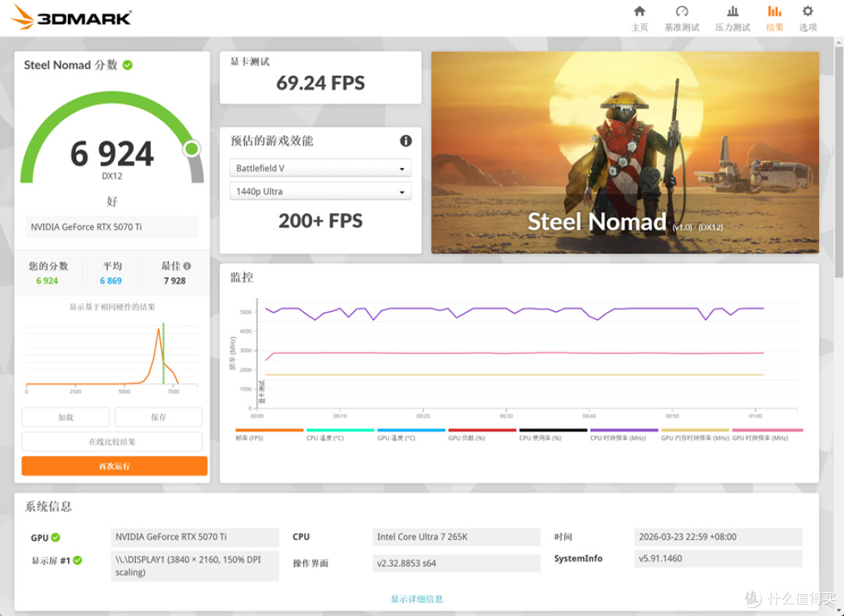Click the Intel Core Ultra 7 265K CPU field

456,537
